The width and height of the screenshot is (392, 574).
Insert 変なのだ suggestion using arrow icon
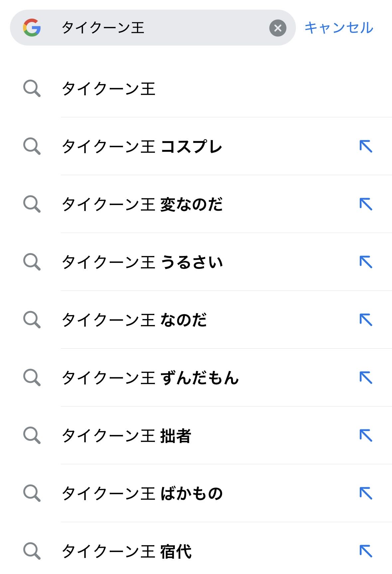(x=366, y=204)
